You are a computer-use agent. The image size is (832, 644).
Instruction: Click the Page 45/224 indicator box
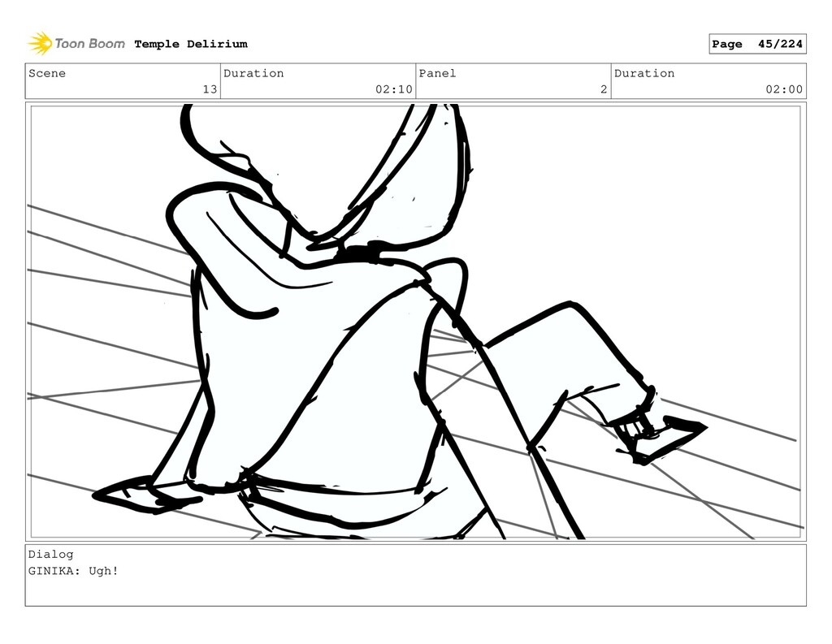[x=757, y=44]
